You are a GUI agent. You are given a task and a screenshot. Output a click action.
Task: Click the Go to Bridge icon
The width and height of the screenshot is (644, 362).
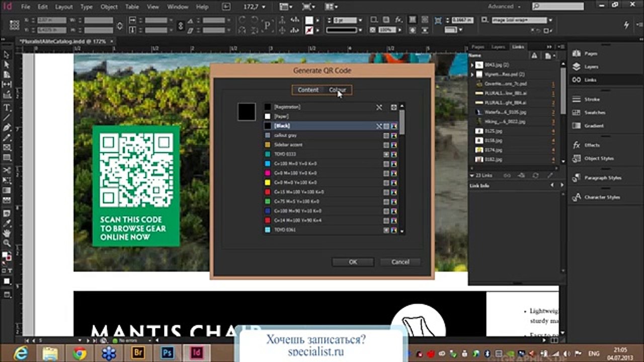coord(226,7)
